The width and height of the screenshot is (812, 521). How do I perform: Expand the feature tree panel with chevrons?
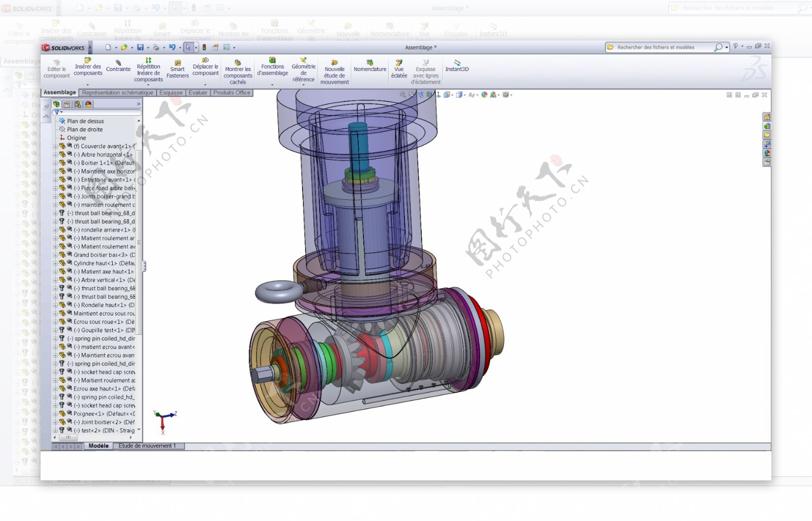(x=138, y=104)
